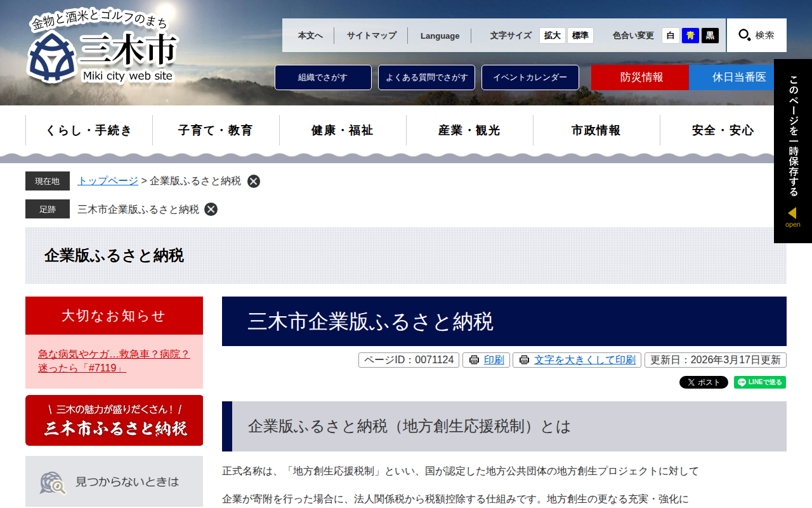Screen dimensions: 812x508
Task: Select black color scheme 黒
Action: 710,36
